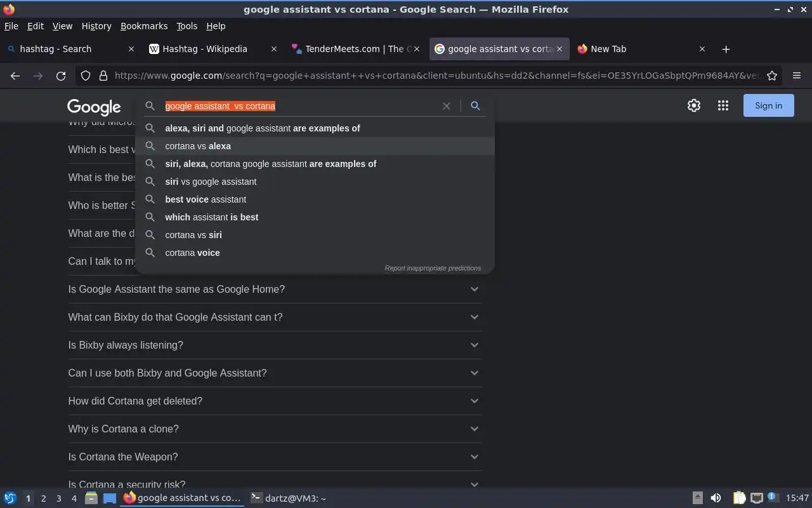Select suggestion 'cortana vs siri'
The width and height of the screenshot is (812, 508).
(315, 235)
